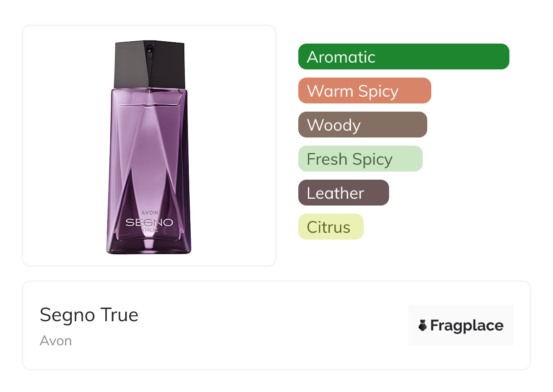The image size is (553, 392).
Task: Select the green Aromatic accord bar
Action: point(403,57)
